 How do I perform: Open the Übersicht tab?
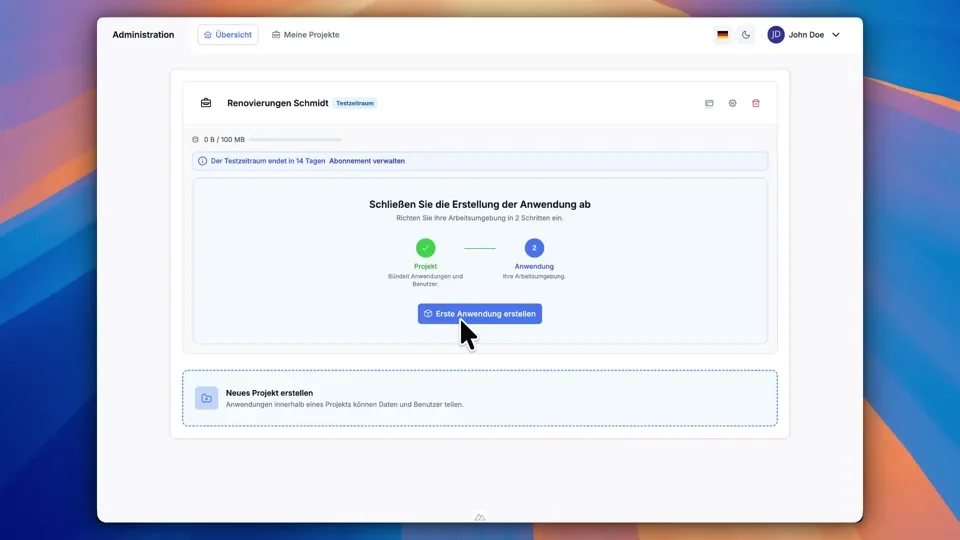(228, 35)
